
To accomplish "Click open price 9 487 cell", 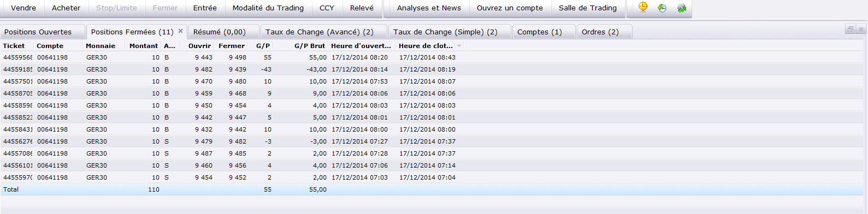I will click(x=204, y=153).
